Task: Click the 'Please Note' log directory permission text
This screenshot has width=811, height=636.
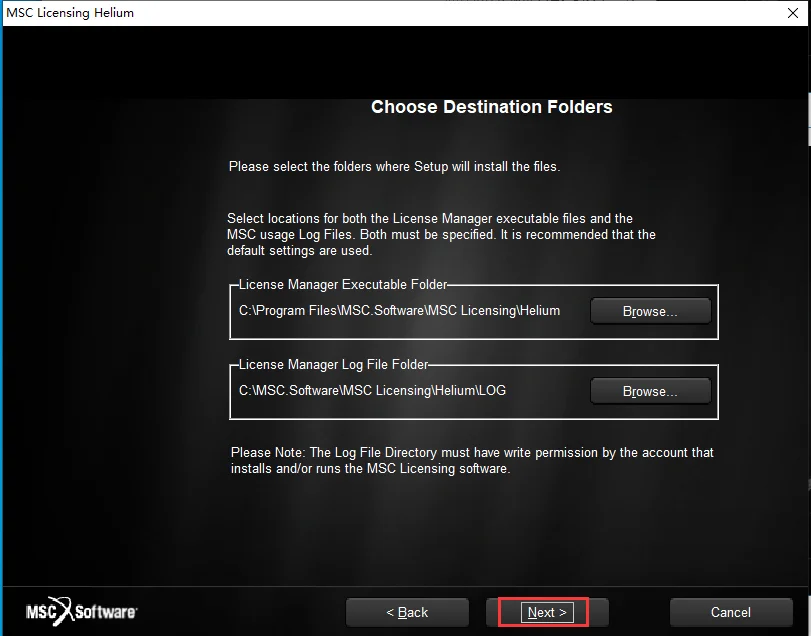Action: click(x=472, y=460)
